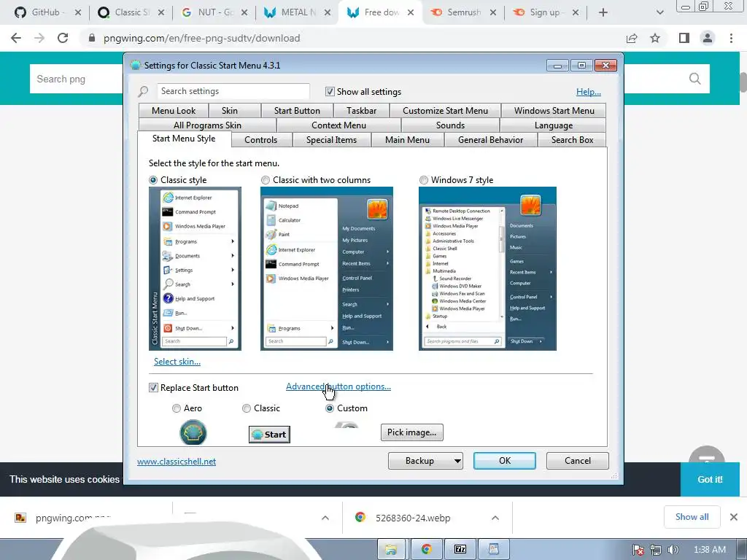Screen dimensions: 747x560
Task: Open Chrome three-dot menu
Action: (x=731, y=38)
